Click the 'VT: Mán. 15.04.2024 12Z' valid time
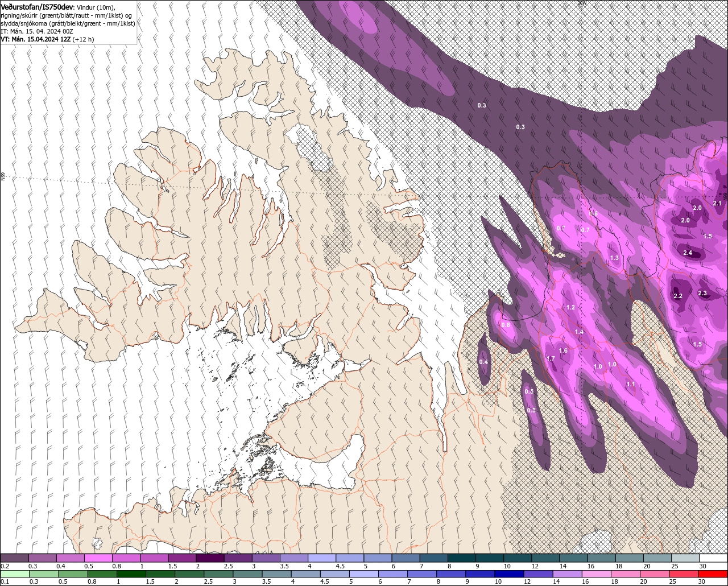Viewport: 728px width, 586px height. tap(35, 39)
